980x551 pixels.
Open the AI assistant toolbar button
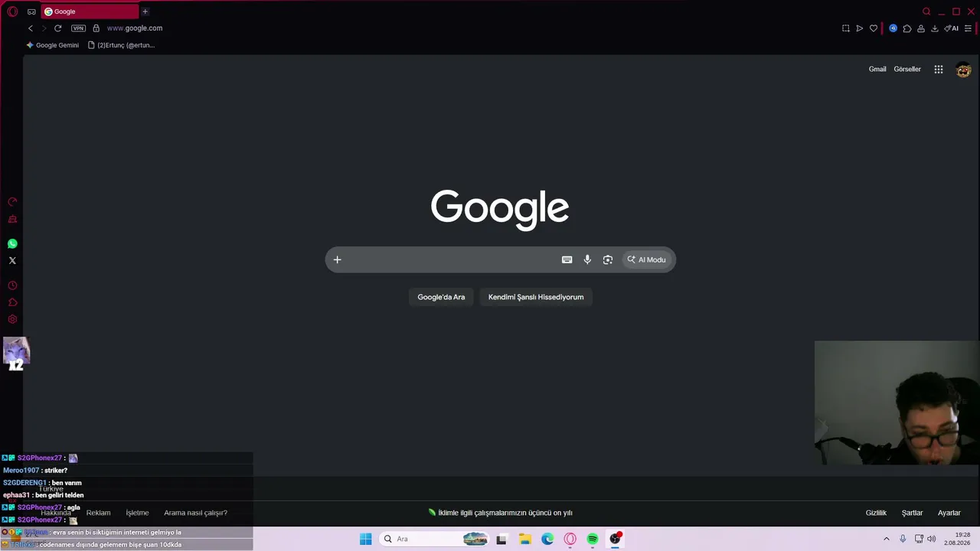tap(951, 28)
